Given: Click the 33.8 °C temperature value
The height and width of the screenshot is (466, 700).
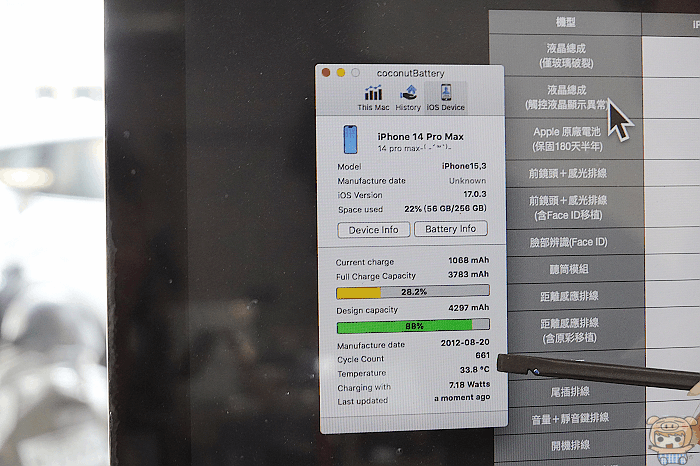Looking at the screenshot, I should click(475, 370).
